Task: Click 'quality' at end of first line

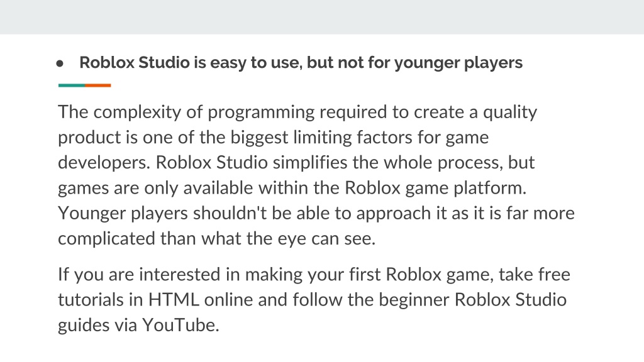Action: click(x=509, y=112)
